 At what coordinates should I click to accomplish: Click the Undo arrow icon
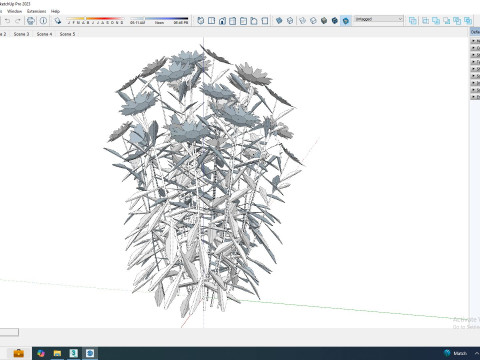(x=7, y=21)
